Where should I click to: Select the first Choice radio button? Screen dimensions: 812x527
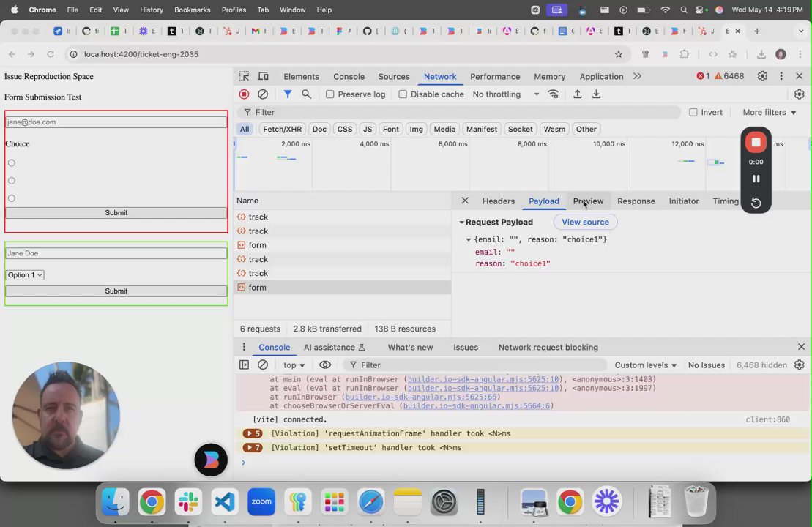12,163
